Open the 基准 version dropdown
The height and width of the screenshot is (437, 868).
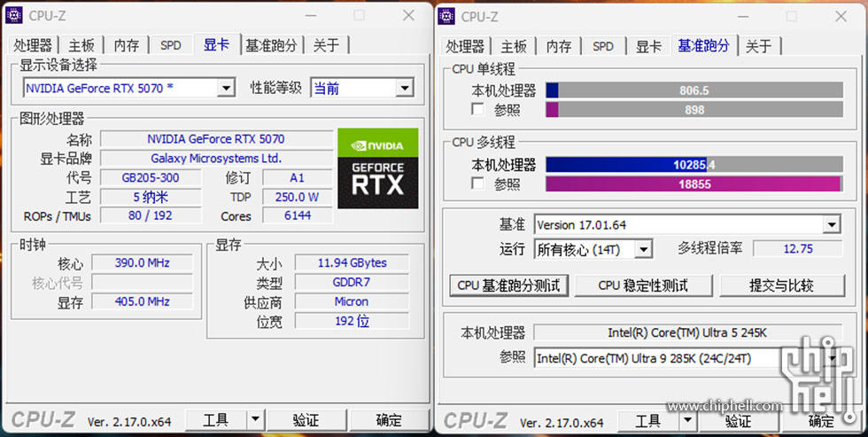point(832,225)
